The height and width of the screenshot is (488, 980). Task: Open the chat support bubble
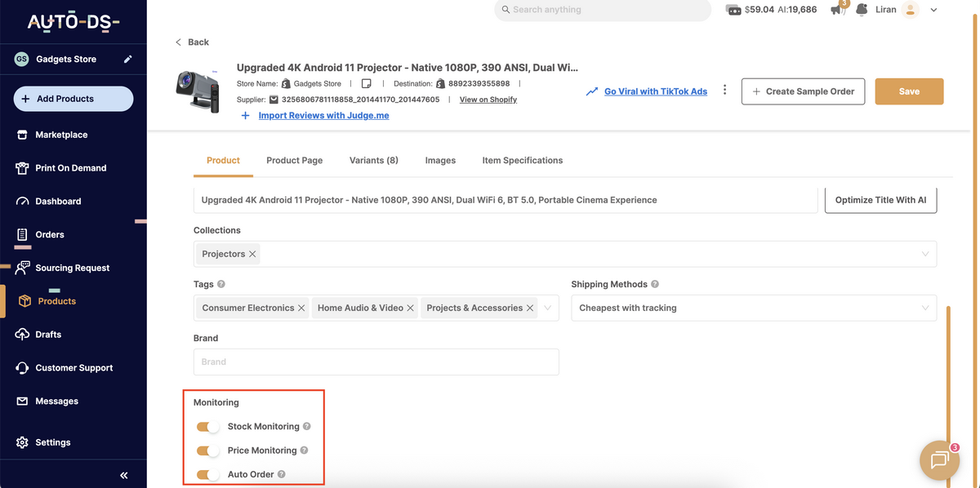pyautogui.click(x=939, y=460)
